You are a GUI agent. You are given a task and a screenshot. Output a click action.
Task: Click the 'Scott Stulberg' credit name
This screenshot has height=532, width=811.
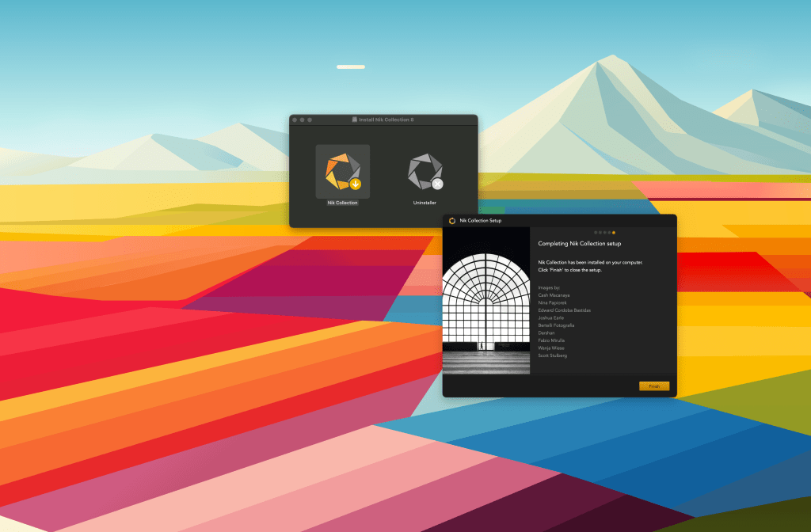click(552, 355)
